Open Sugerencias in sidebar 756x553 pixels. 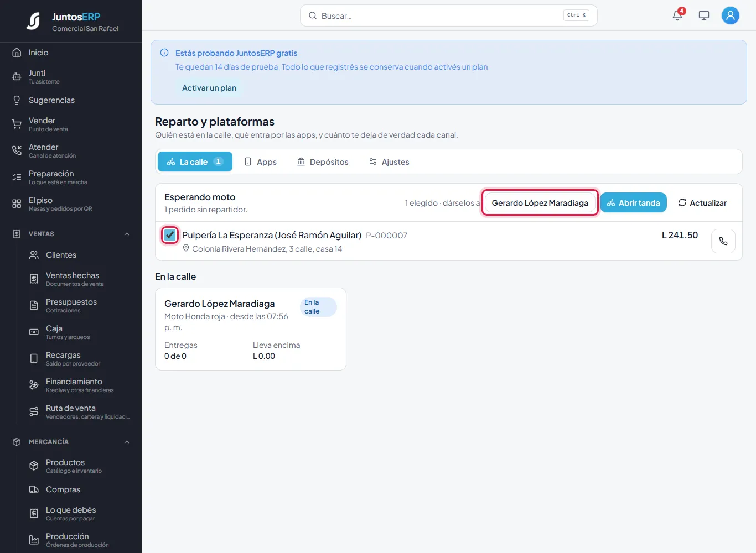point(71,100)
